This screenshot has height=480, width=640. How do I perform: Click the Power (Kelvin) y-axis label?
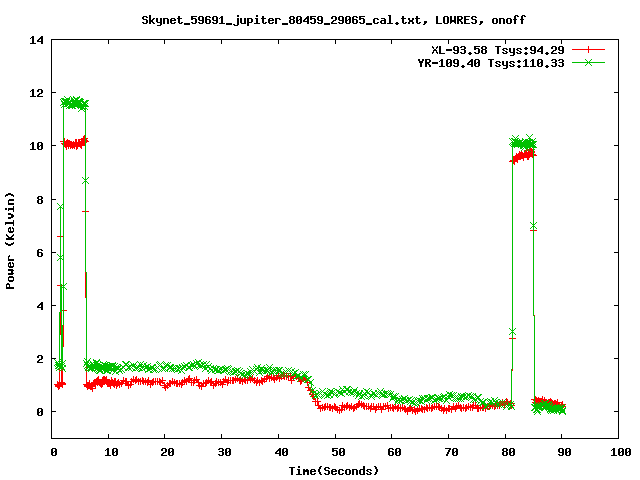click(10, 241)
